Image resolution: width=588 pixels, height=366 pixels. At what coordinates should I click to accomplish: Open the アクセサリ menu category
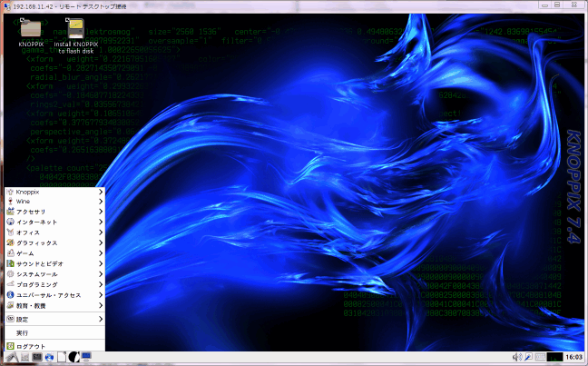[54, 212]
